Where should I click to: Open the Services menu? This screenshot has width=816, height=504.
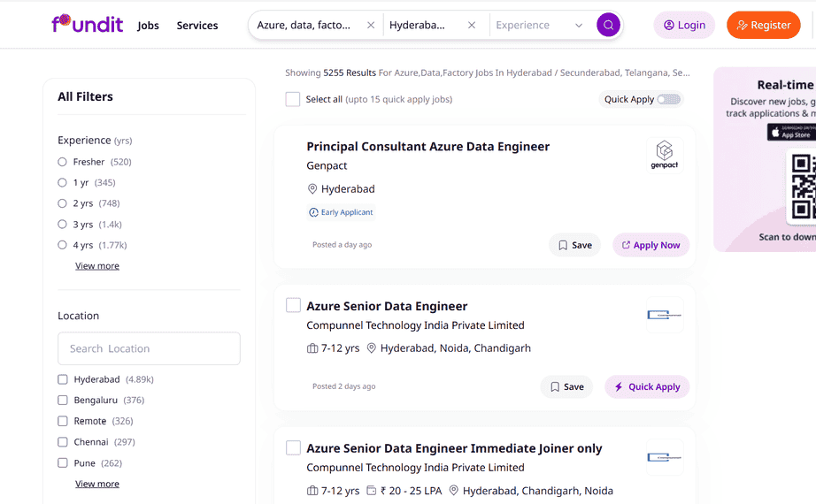[x=197, y=26]
